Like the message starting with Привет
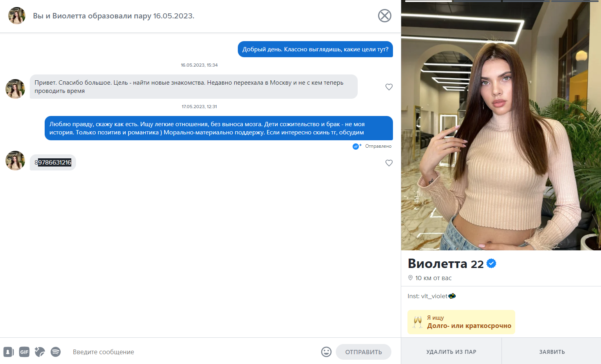Viewport: 601px width, 364px height. point(389,87)
